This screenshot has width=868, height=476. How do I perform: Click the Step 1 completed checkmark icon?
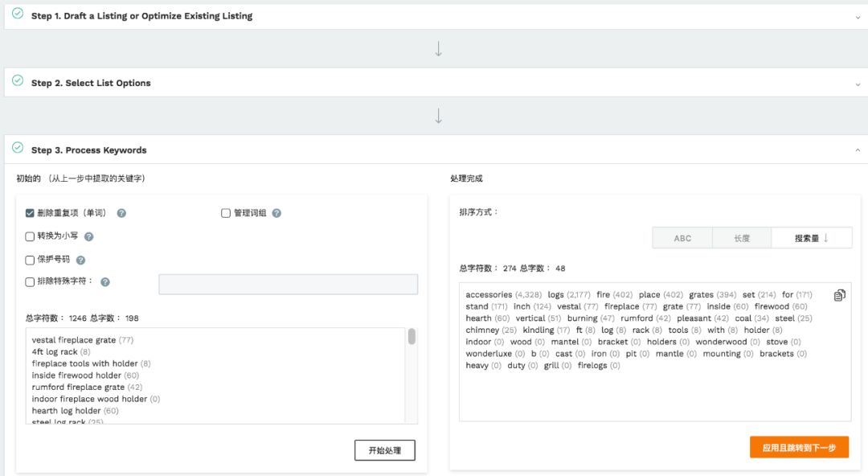(x=18, y=14)
